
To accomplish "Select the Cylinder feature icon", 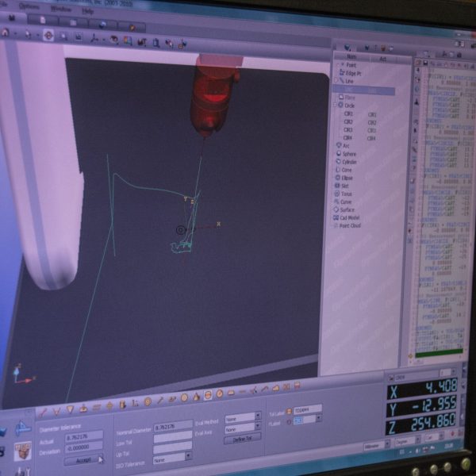I will [338, 162].
